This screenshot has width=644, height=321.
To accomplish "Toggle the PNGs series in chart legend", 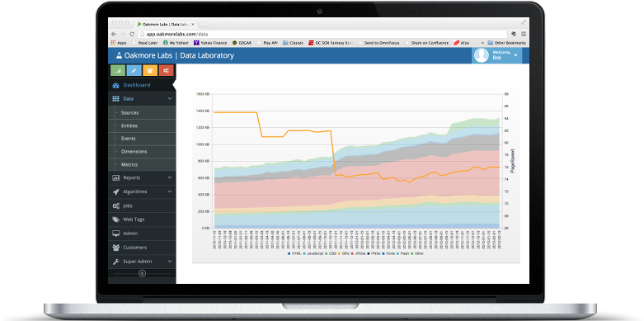I will (374, 253).
